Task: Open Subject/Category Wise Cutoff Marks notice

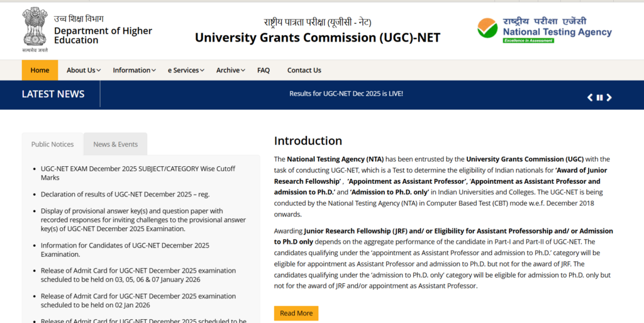Action: tap(137, 173)
